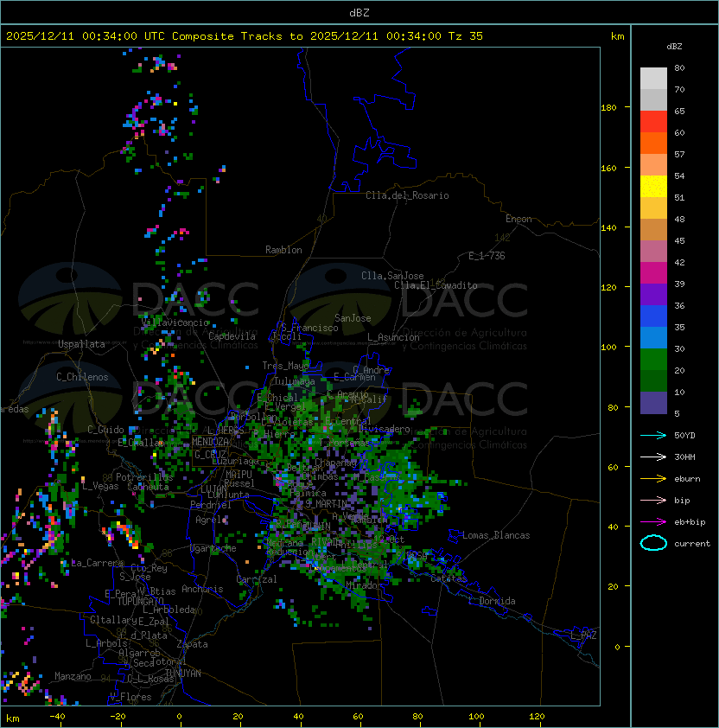Pick the bright yellow 51-54 dBZ swatch
719x728 pixels.
coord(653,186)
